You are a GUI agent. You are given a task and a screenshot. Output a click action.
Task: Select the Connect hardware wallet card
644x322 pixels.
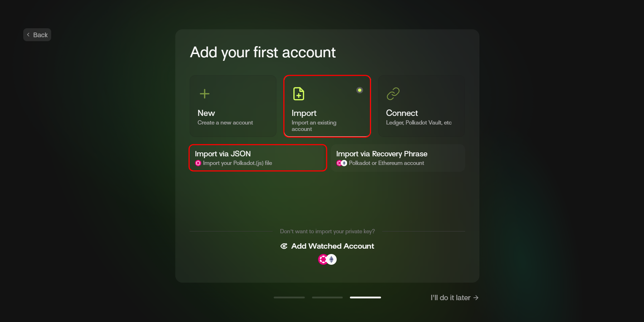tap(421, 106)
